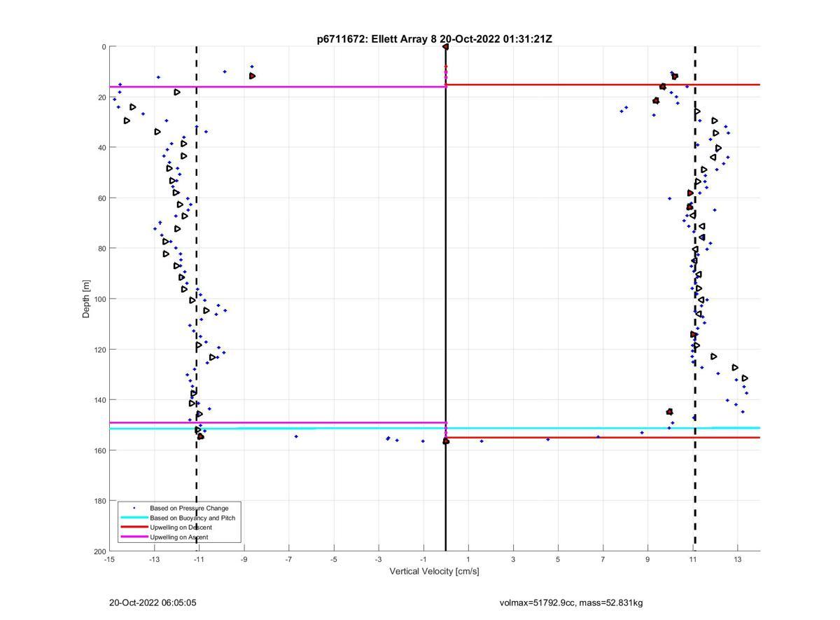Click depth tick label 60
The image size is (840, 620).
pos(101,198)
